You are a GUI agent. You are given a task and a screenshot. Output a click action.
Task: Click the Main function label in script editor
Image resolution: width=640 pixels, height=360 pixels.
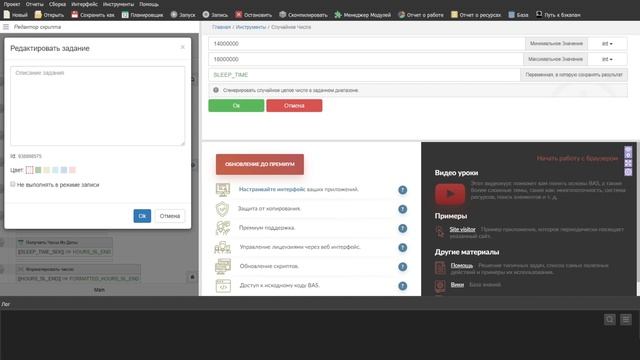click(99, 289)
